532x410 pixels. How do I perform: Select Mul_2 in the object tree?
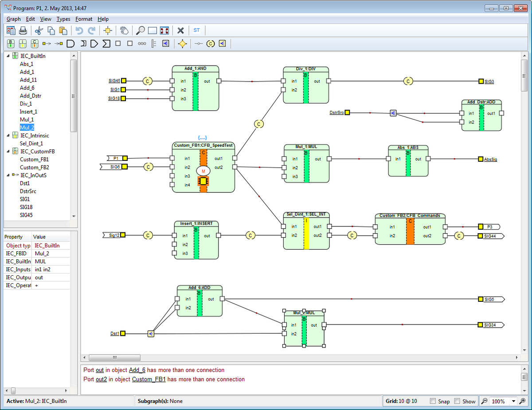(x=27, y=127)
